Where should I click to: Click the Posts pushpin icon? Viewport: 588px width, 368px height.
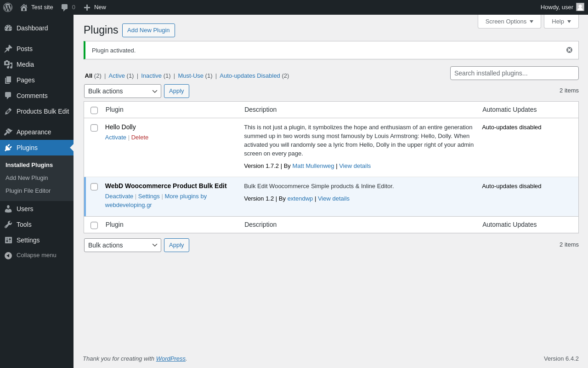[8, 49]
